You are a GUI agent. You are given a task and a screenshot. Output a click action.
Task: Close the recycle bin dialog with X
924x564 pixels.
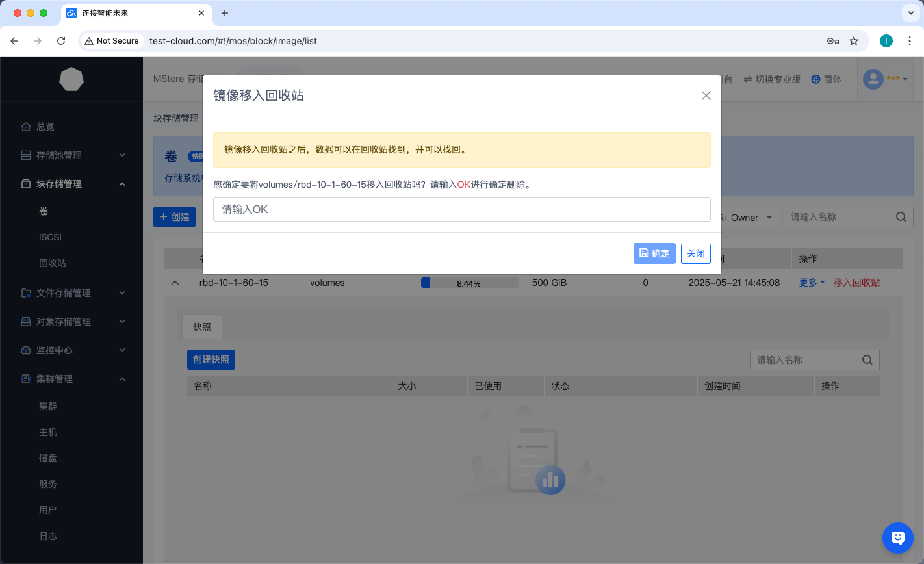(x=706, y=96)
